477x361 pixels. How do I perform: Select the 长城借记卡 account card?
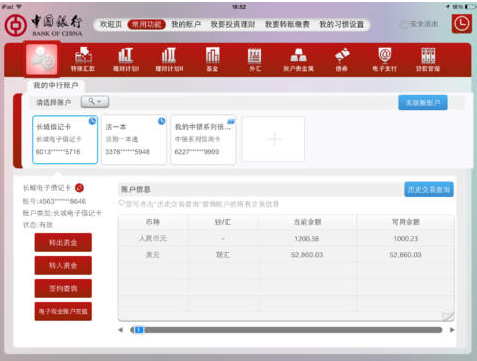pyautogui.click(x=65, y=140)
